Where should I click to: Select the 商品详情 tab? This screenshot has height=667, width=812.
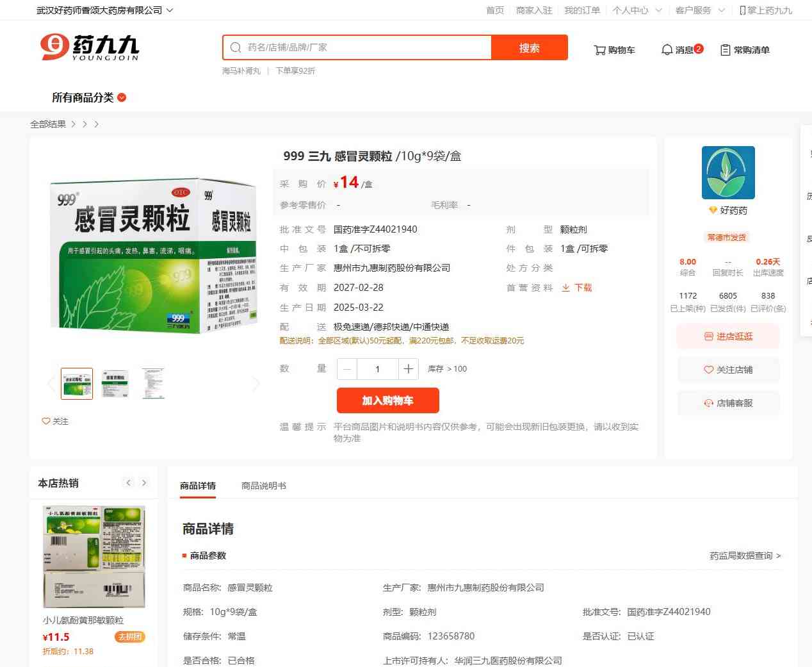point(198,486)
